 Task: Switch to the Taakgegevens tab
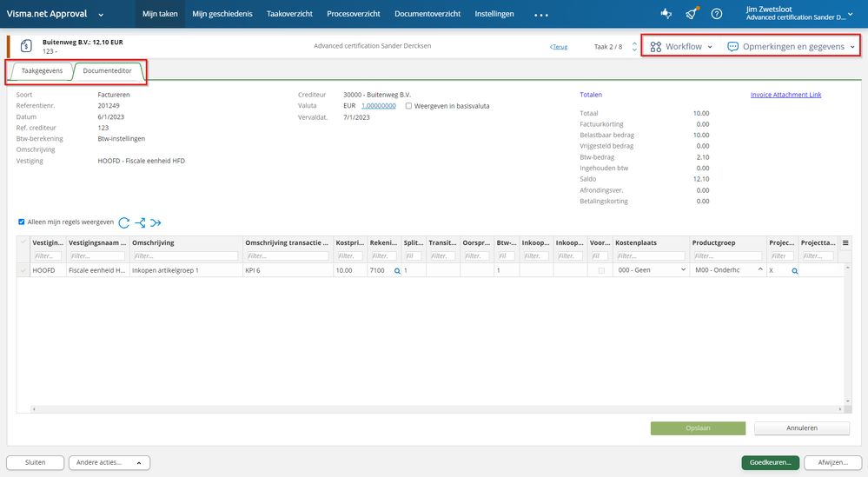pyautogui.click(x=42, y=71)
